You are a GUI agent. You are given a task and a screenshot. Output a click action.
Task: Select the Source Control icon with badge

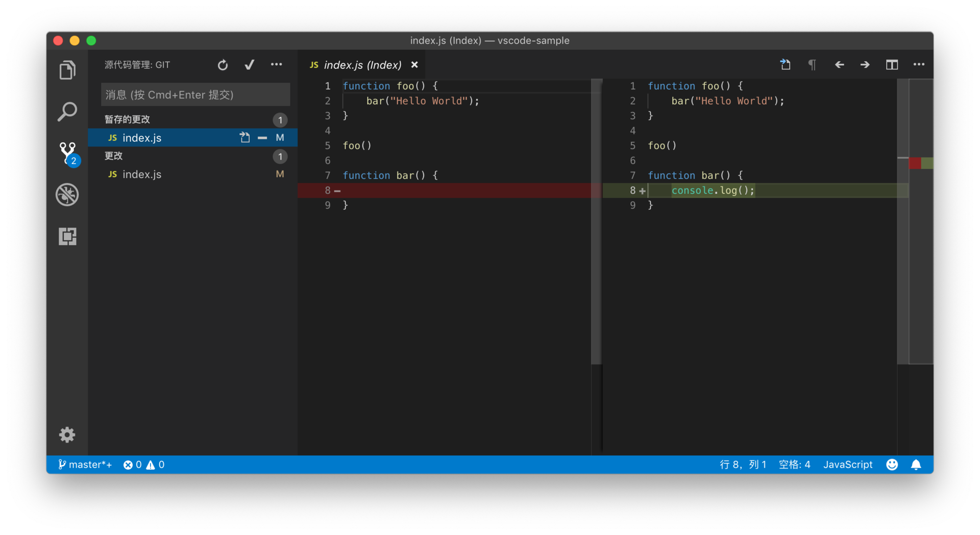[x=68, y=154]
